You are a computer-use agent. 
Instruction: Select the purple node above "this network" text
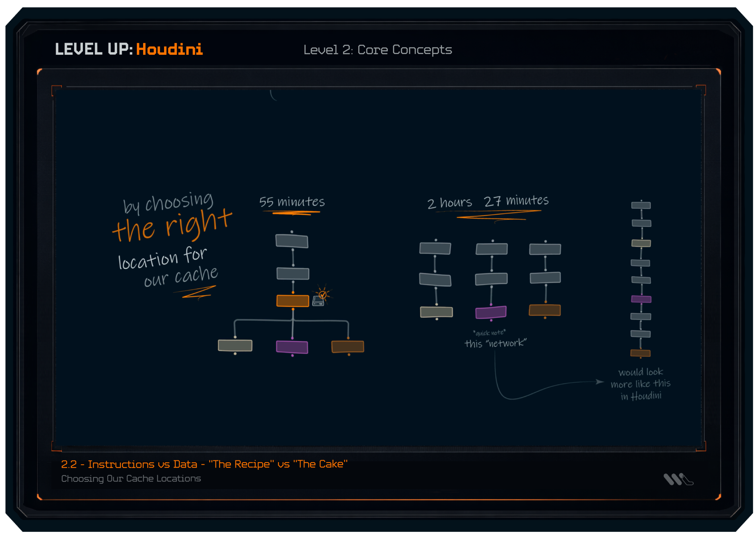(491, 312)
